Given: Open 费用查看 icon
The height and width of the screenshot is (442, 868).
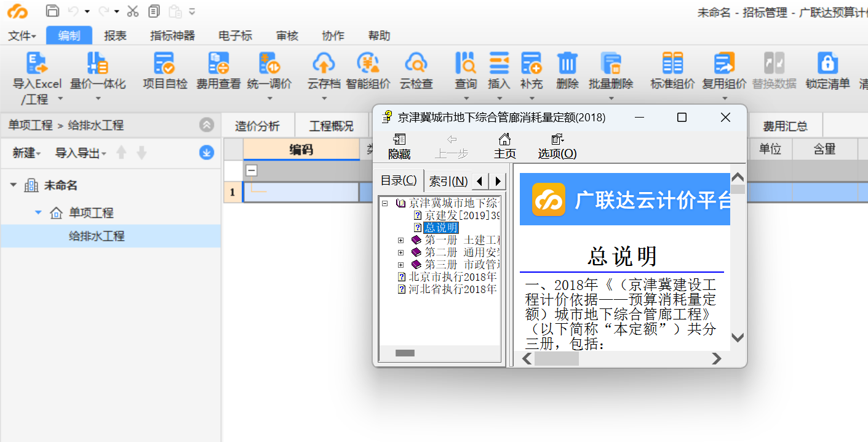Looking at the screenshot, I should (x=218, y=63).
